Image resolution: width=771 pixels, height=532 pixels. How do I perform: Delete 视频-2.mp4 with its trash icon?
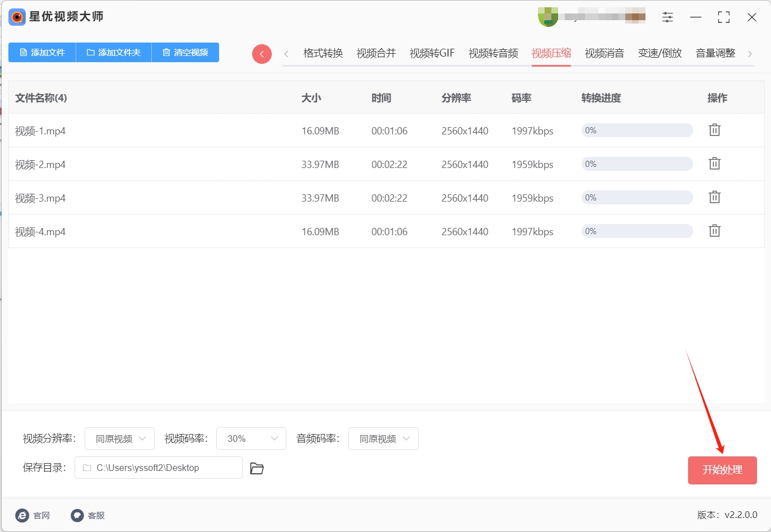click(x=714, y=164)
